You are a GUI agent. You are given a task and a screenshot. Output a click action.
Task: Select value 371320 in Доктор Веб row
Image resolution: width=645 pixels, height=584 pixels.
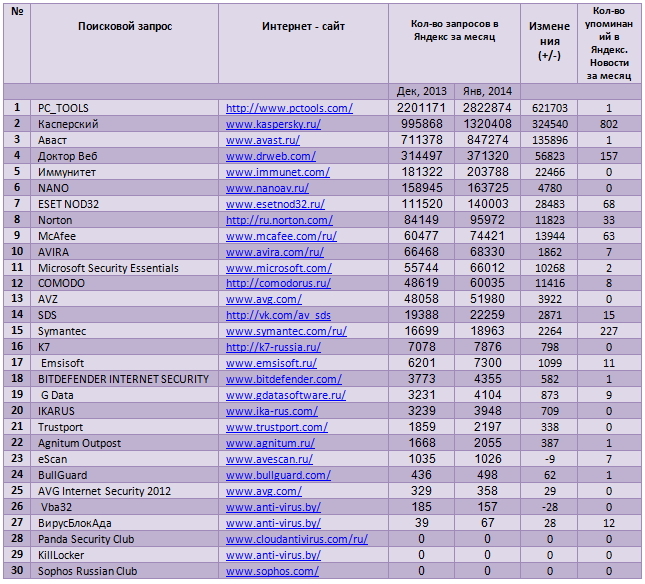point(487,156)
